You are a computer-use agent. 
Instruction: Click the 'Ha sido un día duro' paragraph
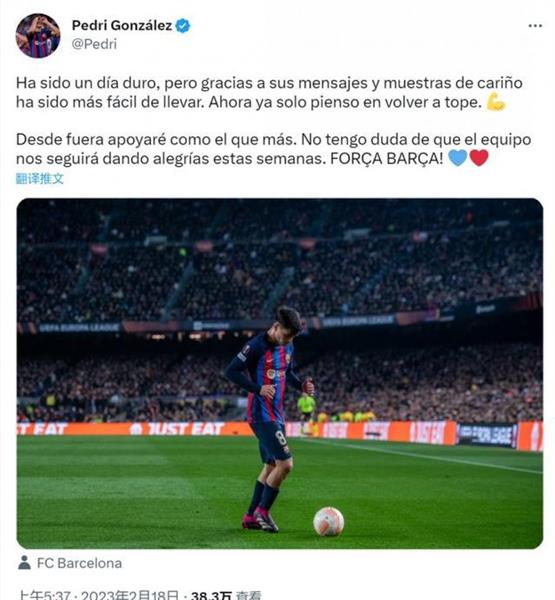click(269, 92)
